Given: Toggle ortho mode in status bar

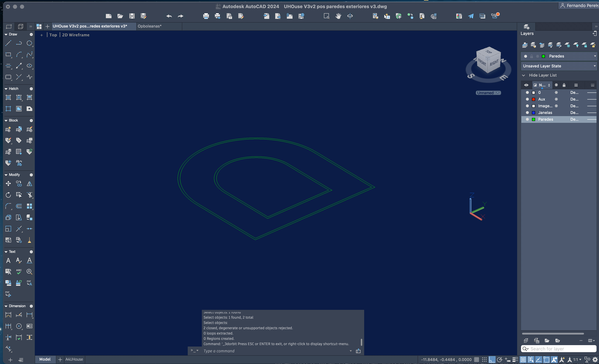Looking at the screenshot, I should pos(492,359).
